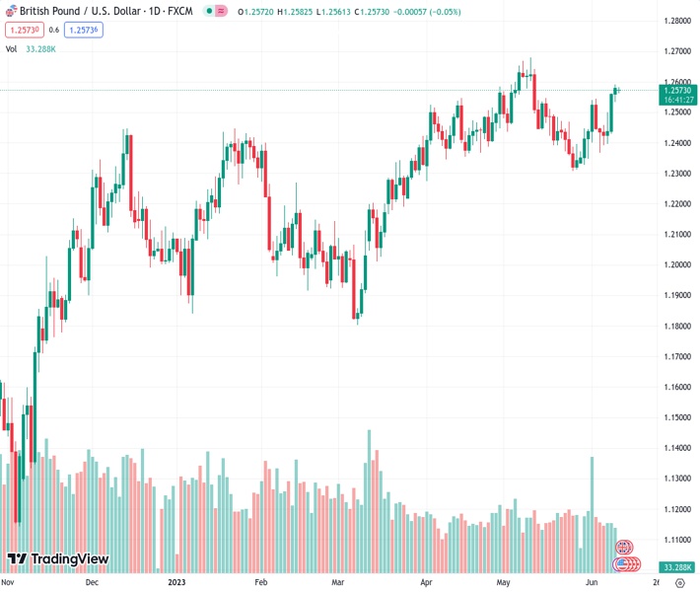Viewport: 700px width, 592px height.
Task: Click the current price label 1.25730 on axis
Action: tap(675, 90)
